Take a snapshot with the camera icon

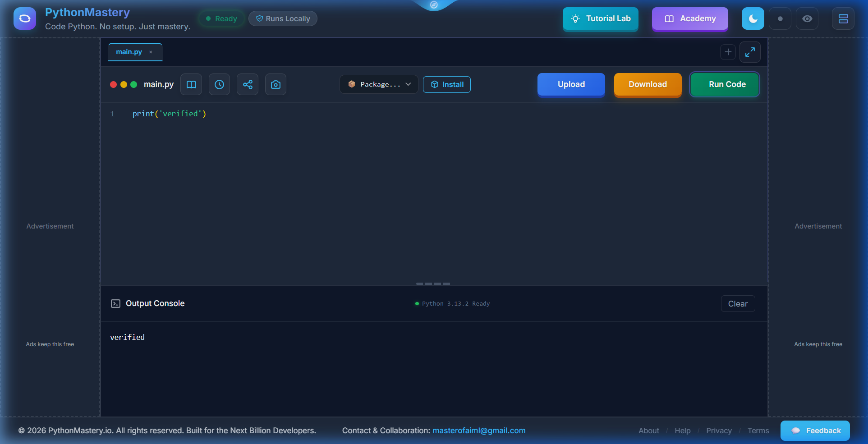(276, 84)
